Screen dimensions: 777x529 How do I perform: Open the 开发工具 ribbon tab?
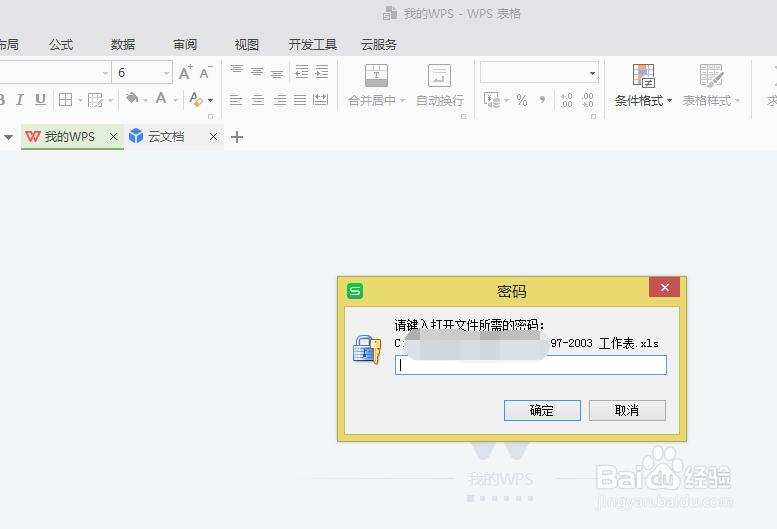pos(313,45)
